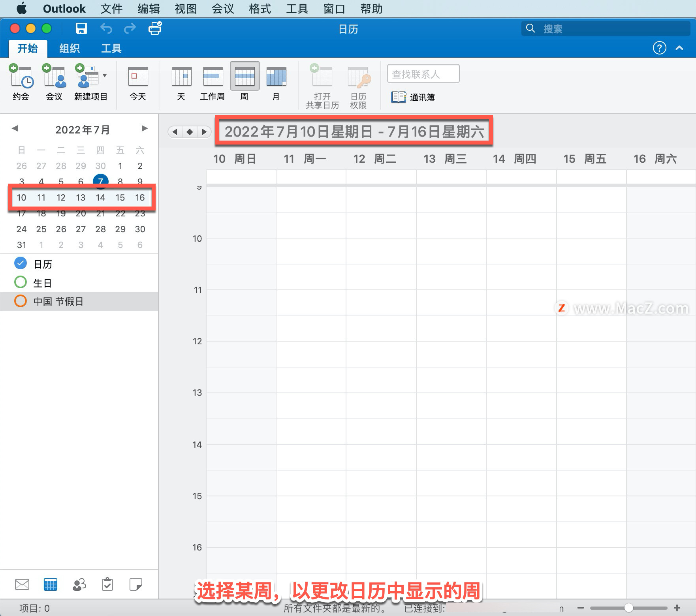Click the 16 周六 column header

click(x=655, y=159)
